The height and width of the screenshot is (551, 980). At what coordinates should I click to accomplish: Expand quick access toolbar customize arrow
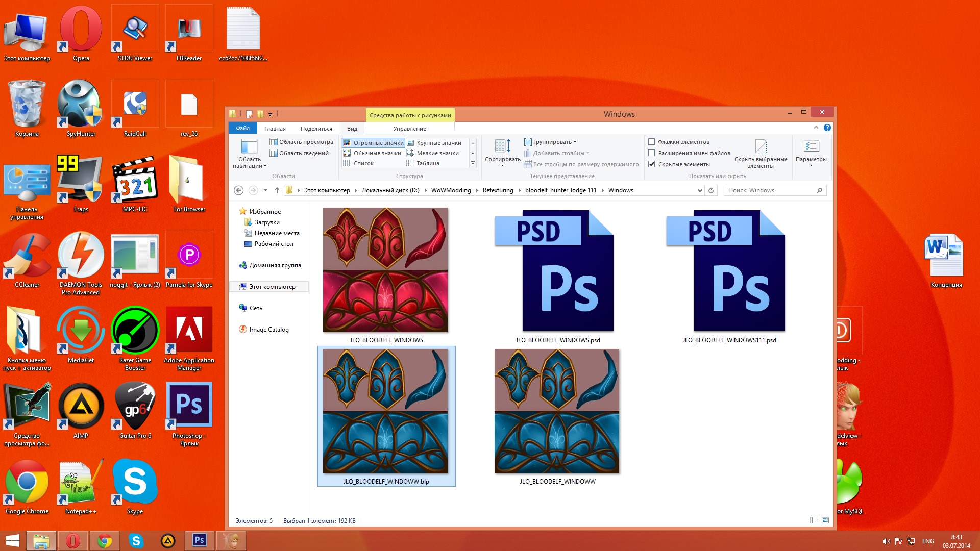[270, 114]
